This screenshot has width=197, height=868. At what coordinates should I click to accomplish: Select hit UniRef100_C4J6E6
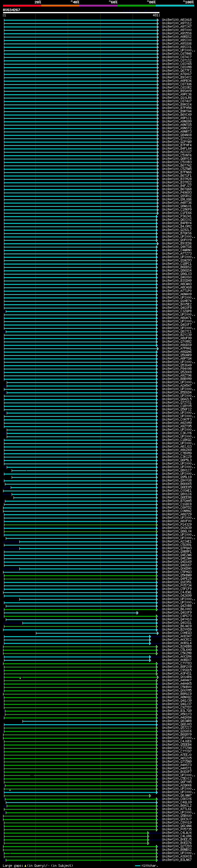(177, 742)
